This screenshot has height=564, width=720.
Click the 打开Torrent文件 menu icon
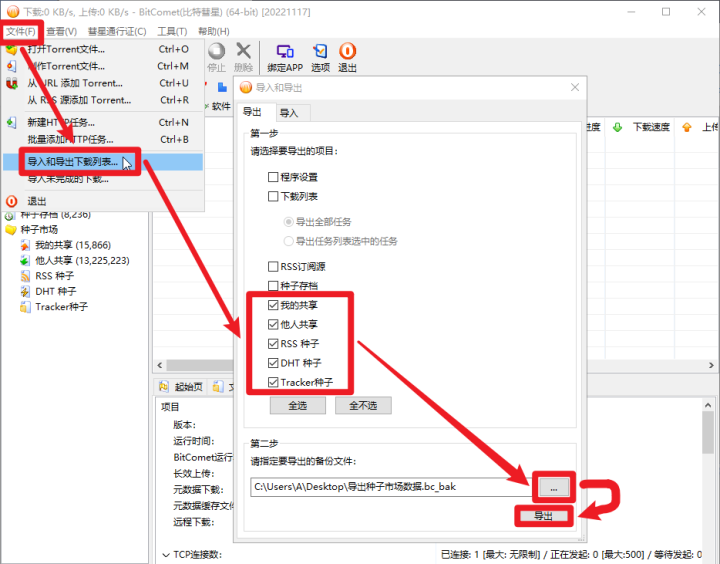(11, 49)
